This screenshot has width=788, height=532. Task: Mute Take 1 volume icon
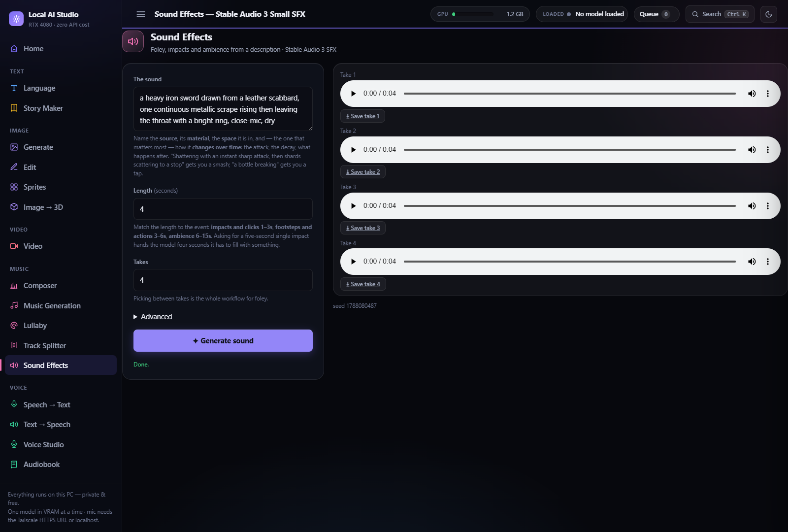point(752,94)
